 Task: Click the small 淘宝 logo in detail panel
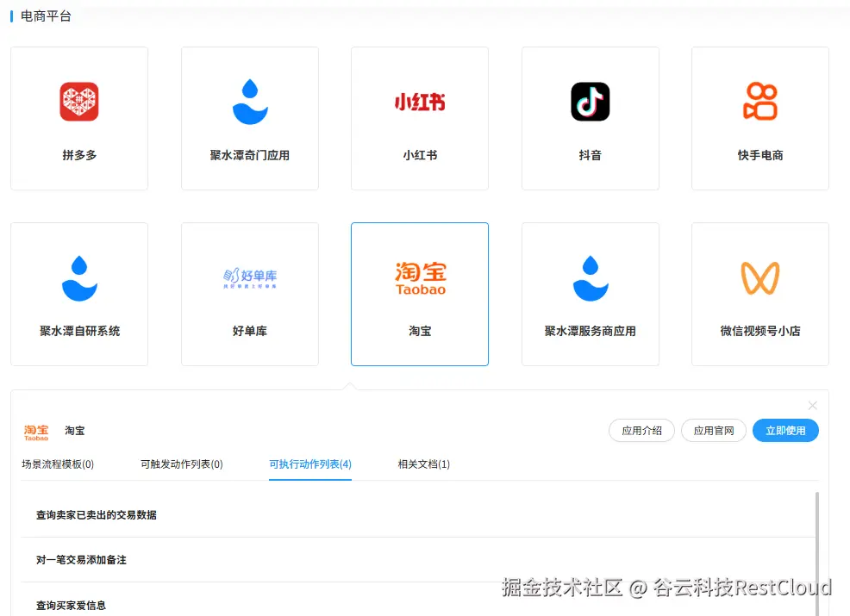tap(36, 432)
